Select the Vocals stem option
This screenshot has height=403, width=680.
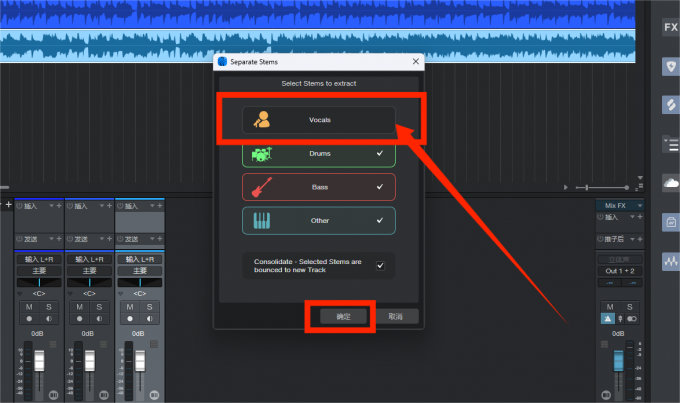(319, 120)
